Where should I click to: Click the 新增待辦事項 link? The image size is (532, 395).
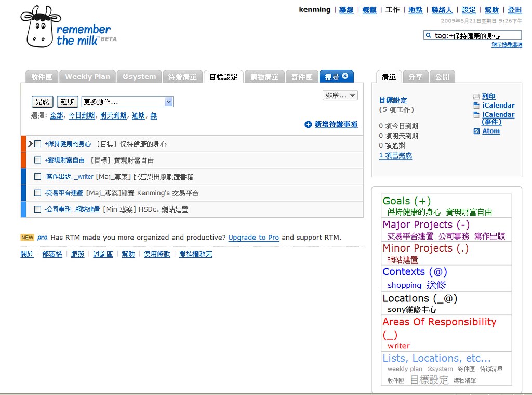pos(336,124)
